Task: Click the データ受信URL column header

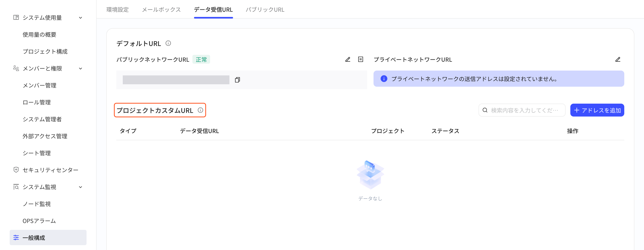Action: 199,131
